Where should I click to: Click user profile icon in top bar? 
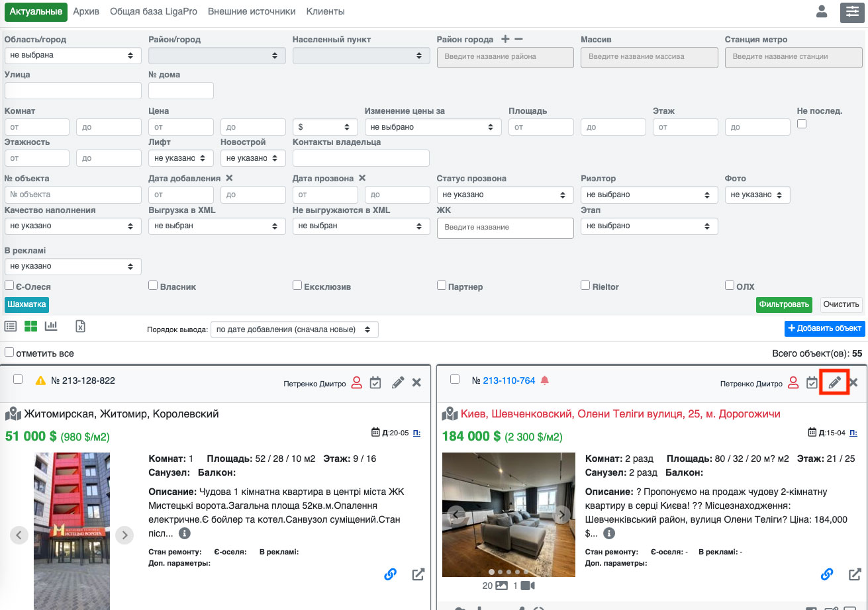coord(822,11)
